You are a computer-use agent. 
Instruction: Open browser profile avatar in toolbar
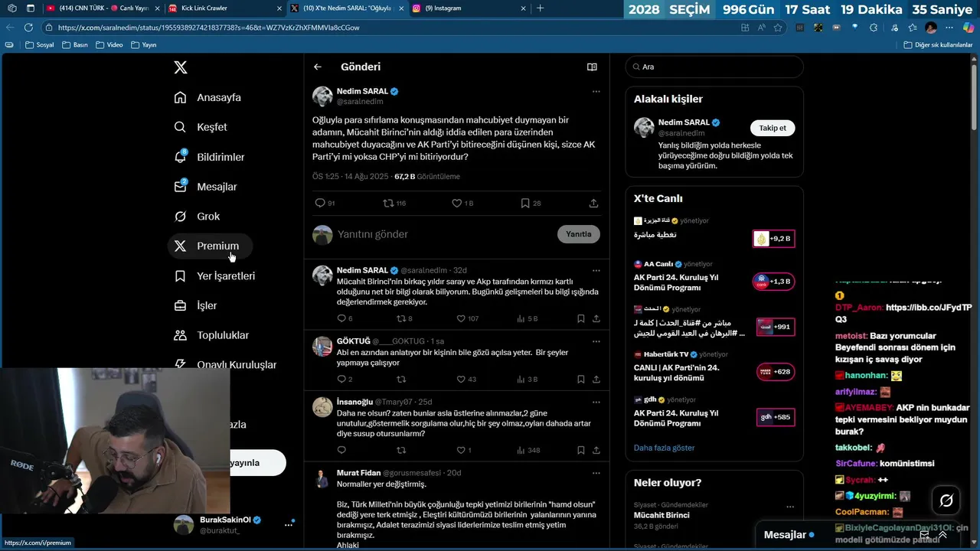931,28
